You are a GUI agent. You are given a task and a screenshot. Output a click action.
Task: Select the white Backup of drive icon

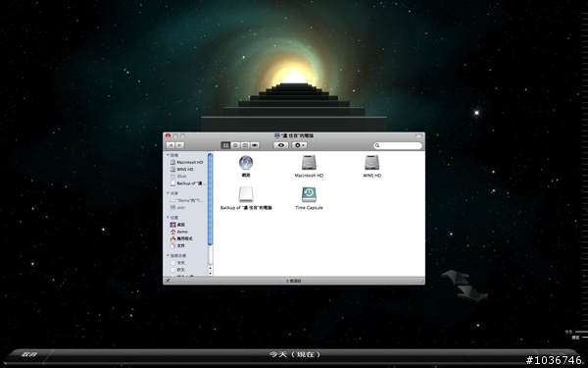246,195
